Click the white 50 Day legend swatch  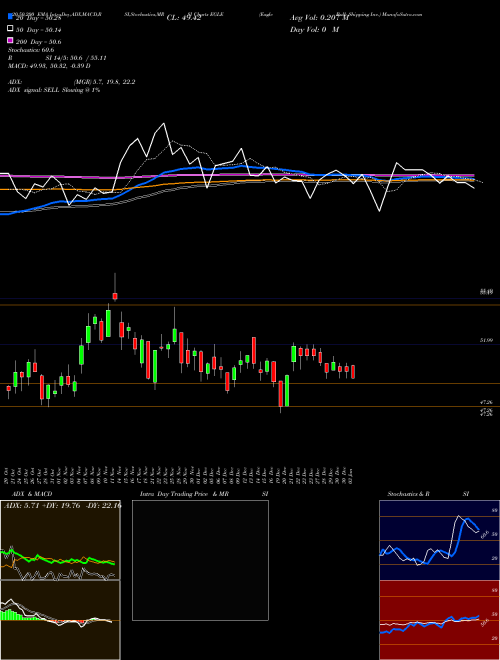tap(10, 29)
